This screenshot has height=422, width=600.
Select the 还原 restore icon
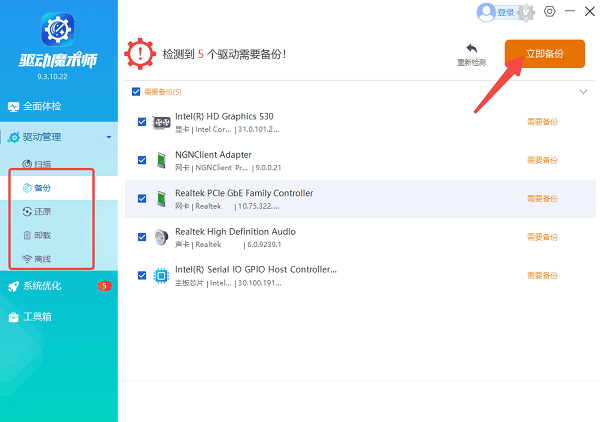click(x=27, y=212)
